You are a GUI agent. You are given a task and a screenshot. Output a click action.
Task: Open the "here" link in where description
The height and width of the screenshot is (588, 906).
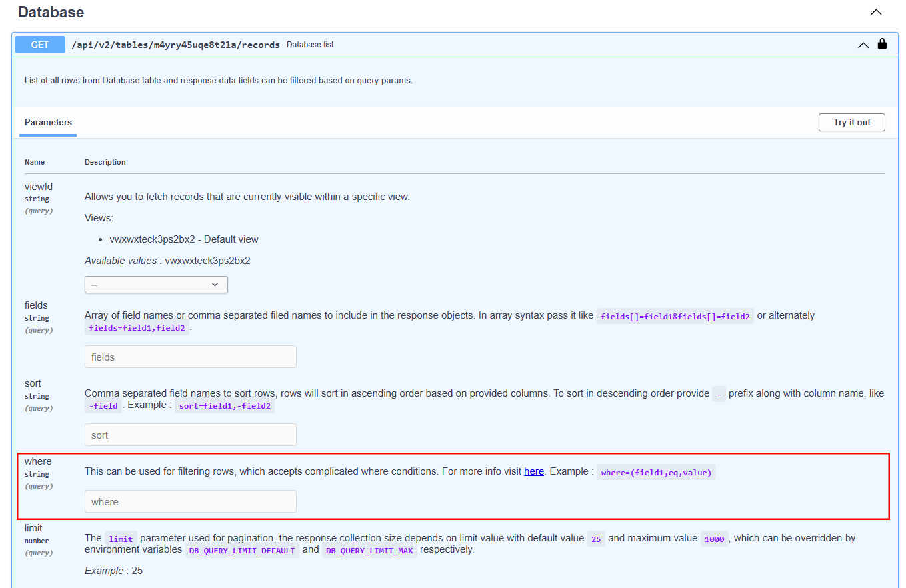[534, 471]
